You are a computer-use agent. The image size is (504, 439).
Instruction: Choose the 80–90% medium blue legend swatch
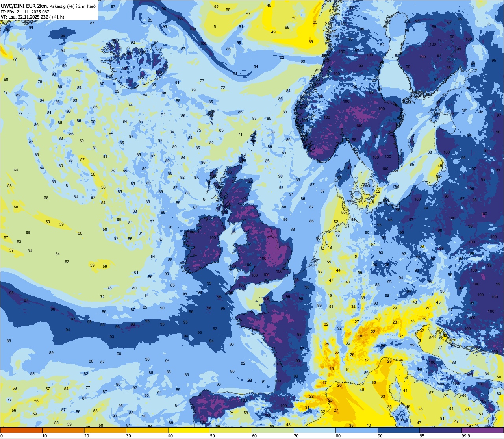tap(357, 430)
